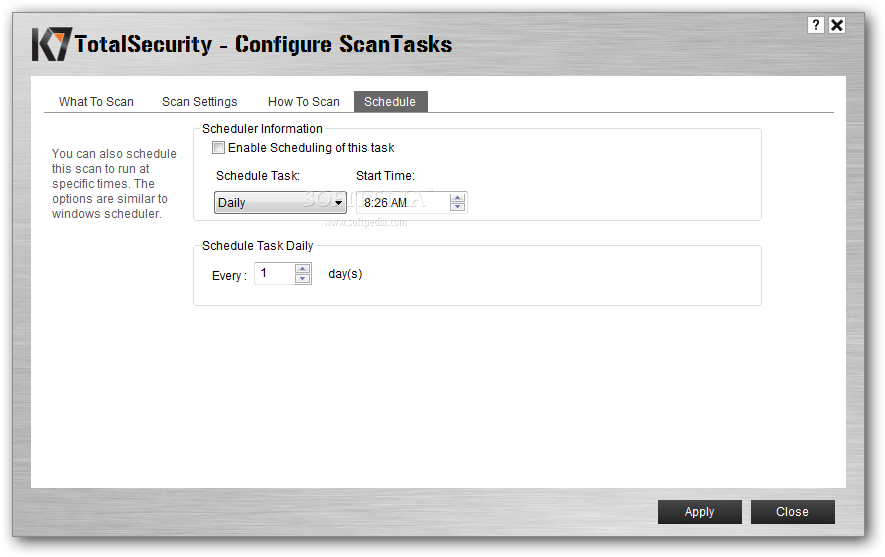Open the help question mark button
885x557 pixels.
816,25
